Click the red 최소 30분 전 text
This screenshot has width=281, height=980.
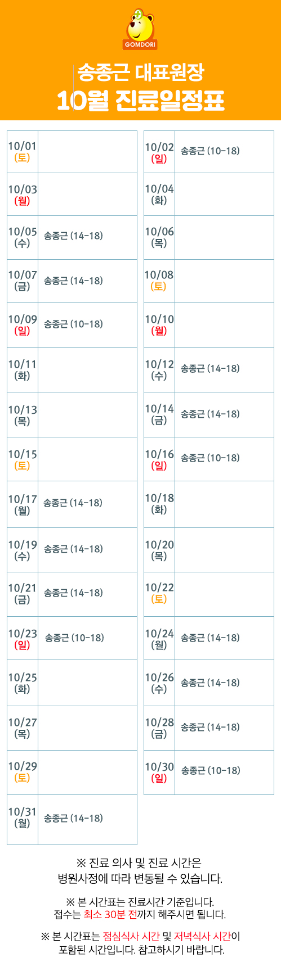click(x=110, y=914)
